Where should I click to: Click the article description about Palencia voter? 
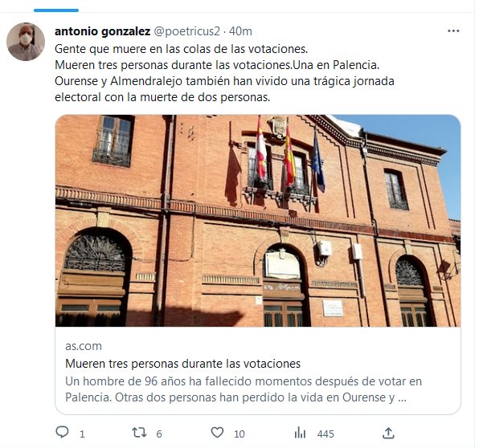click(244, 389)
